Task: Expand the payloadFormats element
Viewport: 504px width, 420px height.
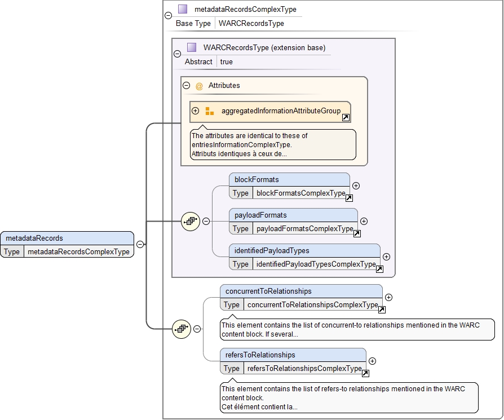Action: [364, 221]
